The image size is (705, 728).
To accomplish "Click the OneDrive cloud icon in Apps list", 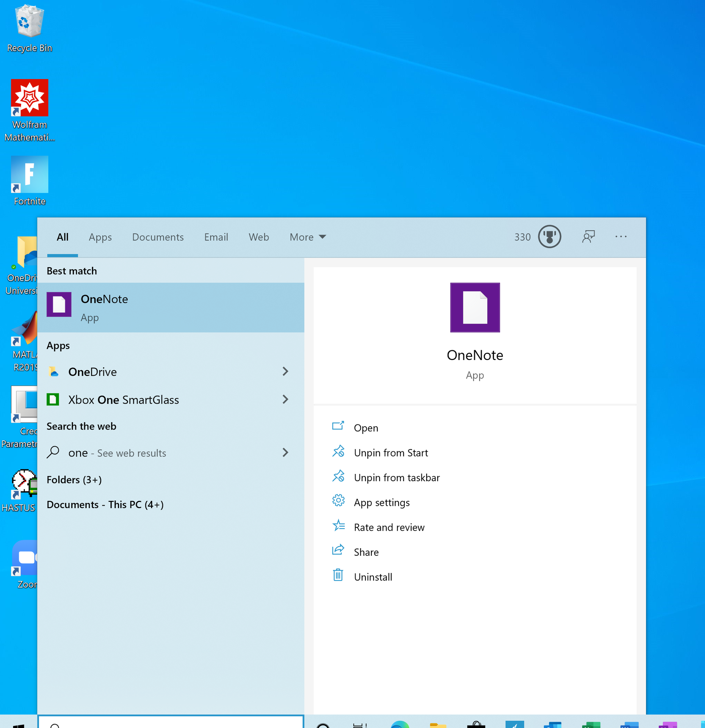I will click(54, 371).
